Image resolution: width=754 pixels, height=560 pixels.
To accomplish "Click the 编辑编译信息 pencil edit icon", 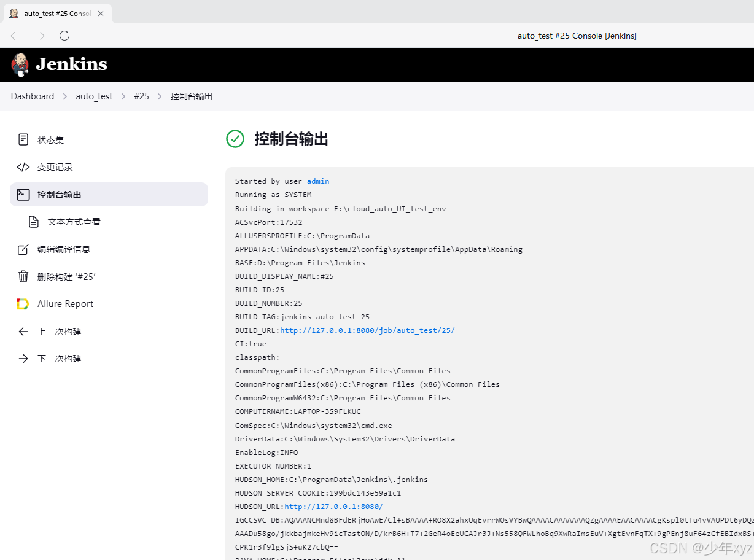I will tap(23, 249).
